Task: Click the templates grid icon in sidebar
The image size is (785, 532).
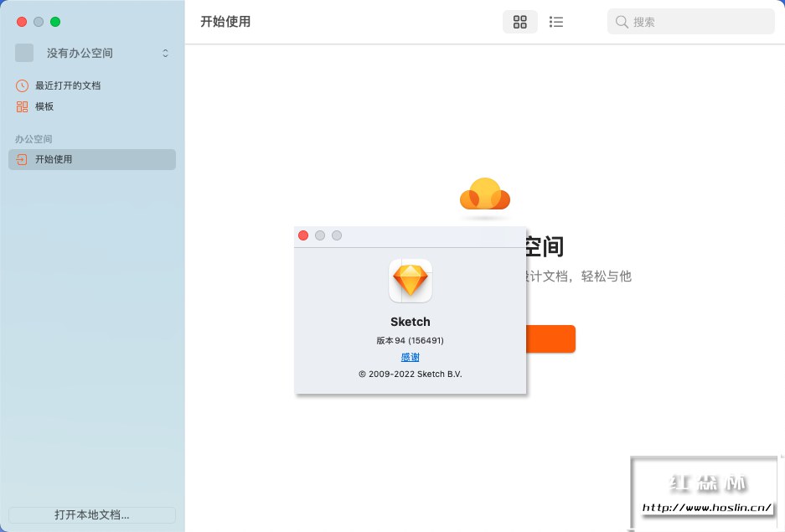Action: point(22,106)
